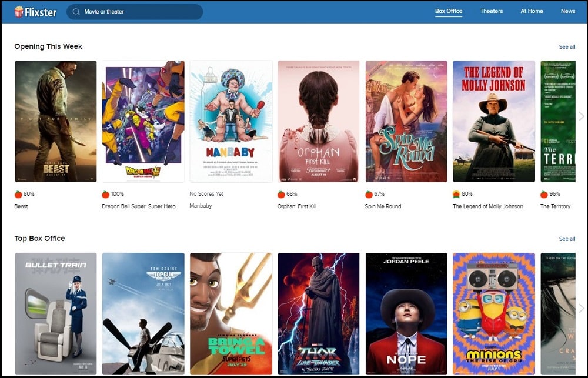
Task: Advance Top Box Office carousel with right chevron
Action: 582,308
